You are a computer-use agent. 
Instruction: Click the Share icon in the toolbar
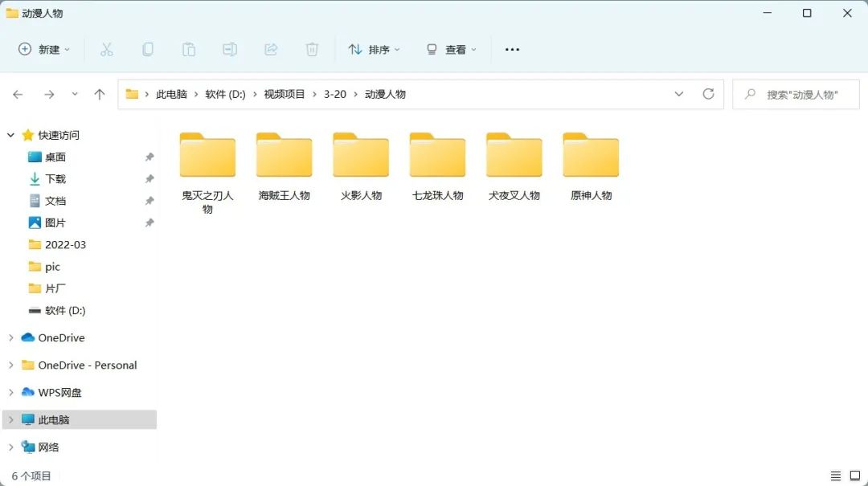271,49
